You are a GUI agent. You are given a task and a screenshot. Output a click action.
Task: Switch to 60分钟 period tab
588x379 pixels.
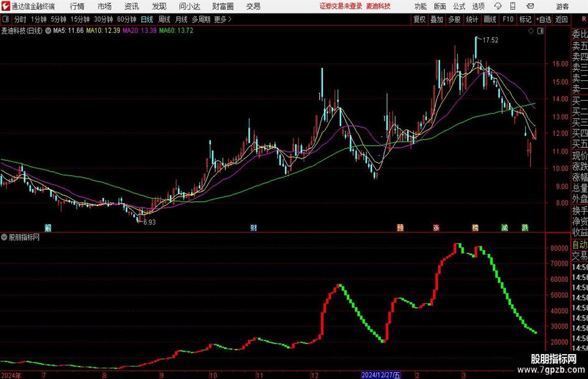pyautogui.click(x=127, y=19)
